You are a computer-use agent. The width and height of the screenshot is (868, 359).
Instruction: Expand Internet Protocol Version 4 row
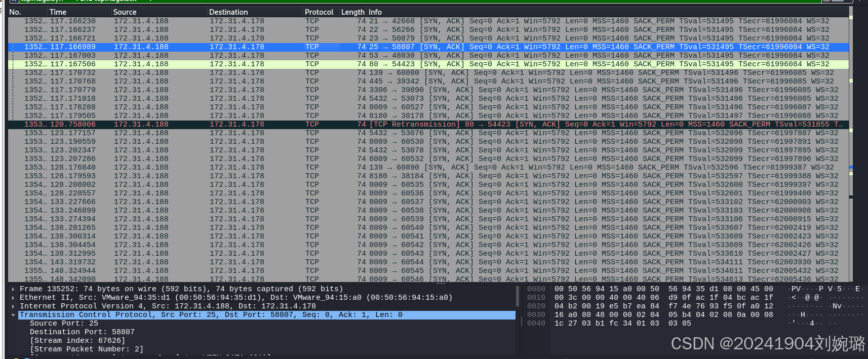click(13, 306)
